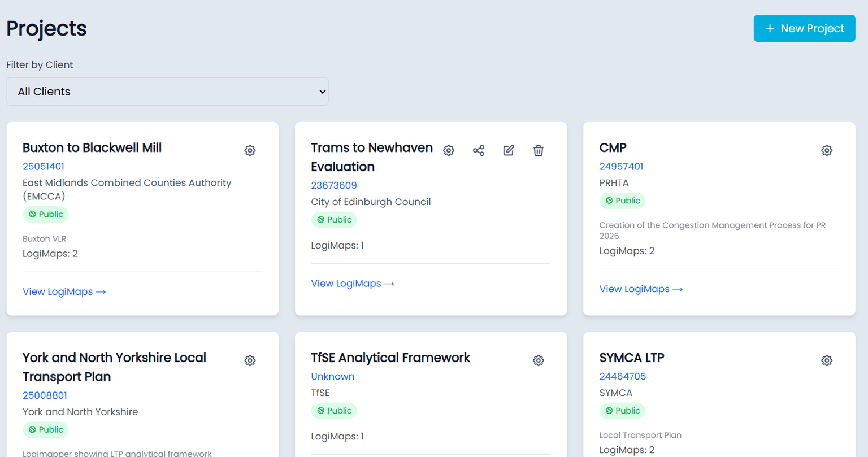Click the TfSE client name text
Screen dimensions: 868x457
click(320, 393)
